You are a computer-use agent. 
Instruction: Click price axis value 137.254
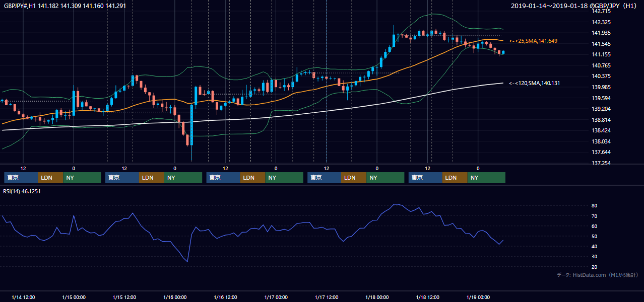[x=602, y=163]
